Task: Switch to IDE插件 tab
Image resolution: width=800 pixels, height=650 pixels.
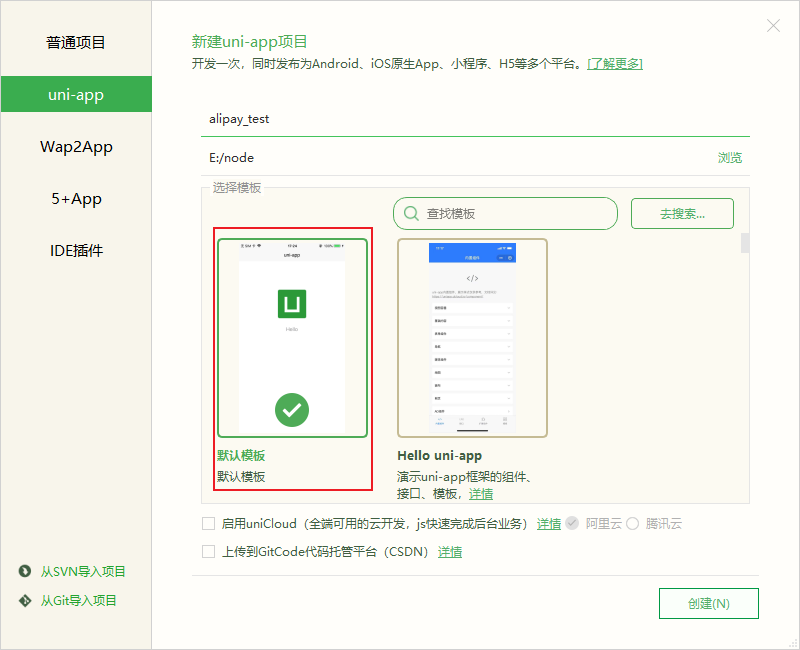Action: (x=76, y=251)
